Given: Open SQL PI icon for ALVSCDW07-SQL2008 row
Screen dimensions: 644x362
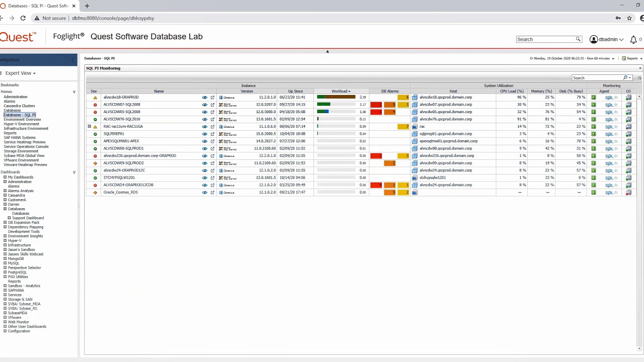Looking at the screenshot, I should [611, 105].
